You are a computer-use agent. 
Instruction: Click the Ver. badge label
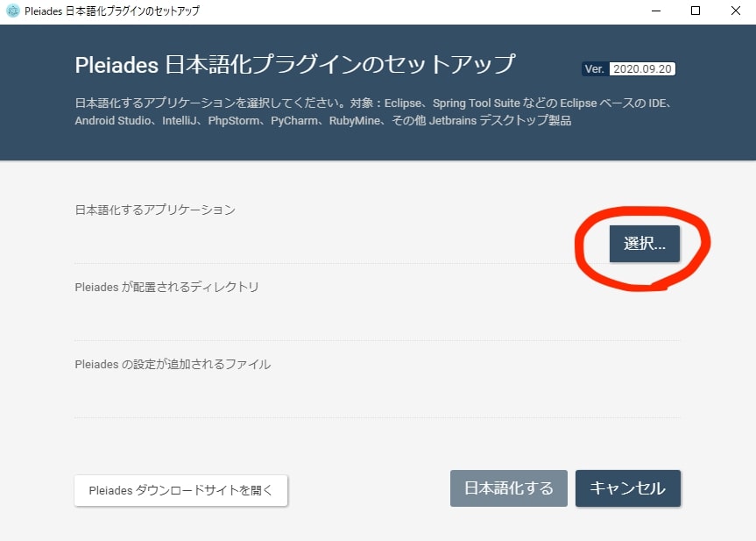click(x=595, y=69)
